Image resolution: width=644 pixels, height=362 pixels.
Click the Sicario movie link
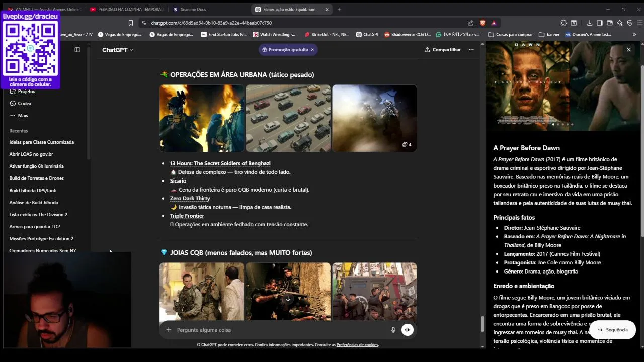coord(178,181)
